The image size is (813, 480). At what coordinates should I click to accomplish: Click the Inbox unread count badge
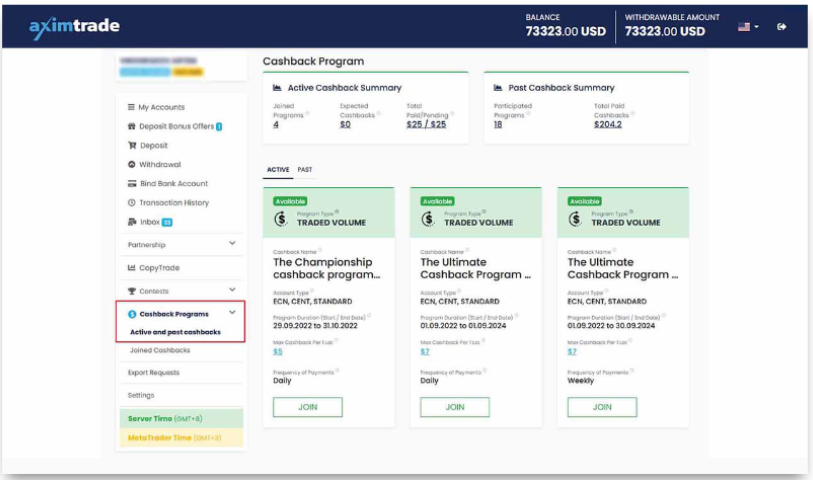pos(167,222)
